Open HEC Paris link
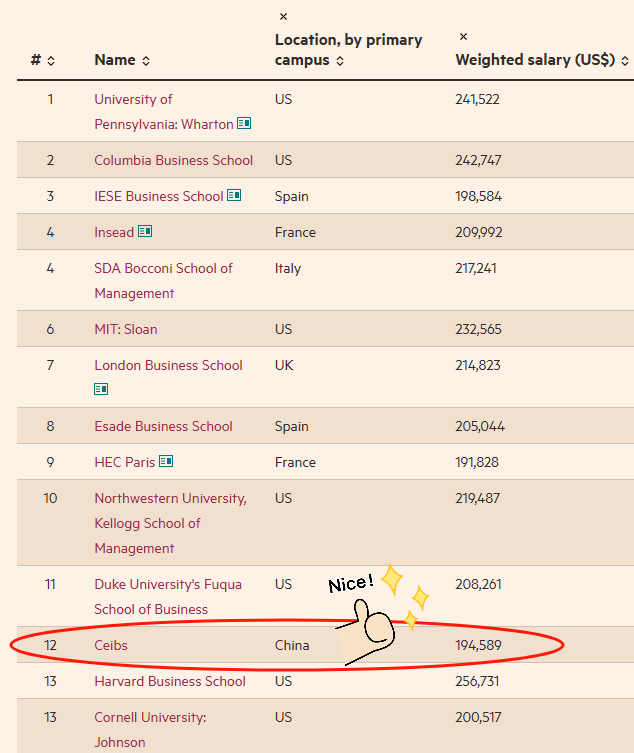The width and height of the screenshot is (634, 753). click(124, 462)
